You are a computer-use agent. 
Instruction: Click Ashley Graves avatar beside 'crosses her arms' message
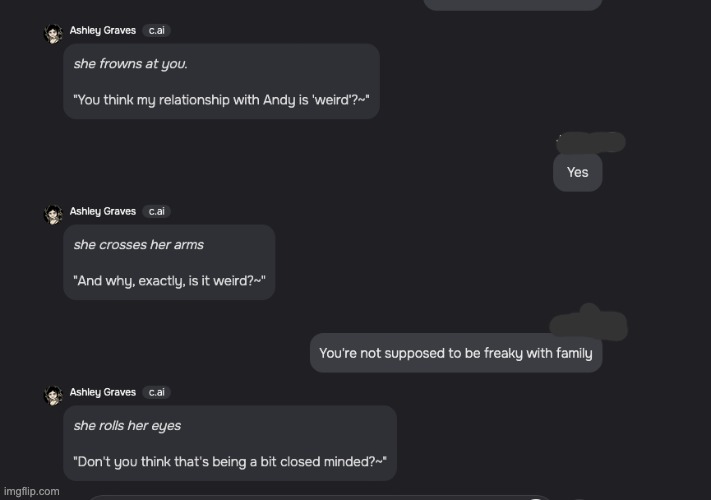click(53, 214)
